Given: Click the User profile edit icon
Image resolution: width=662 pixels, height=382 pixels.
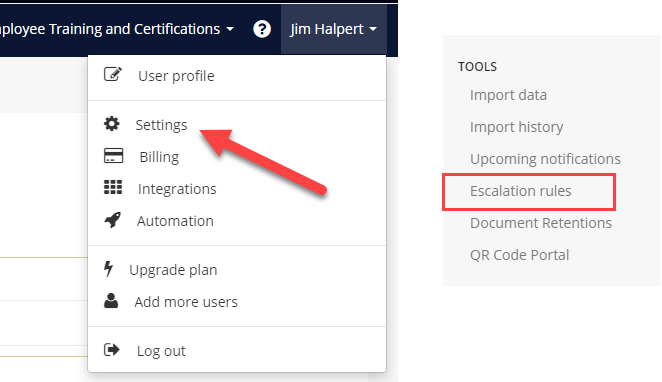Looking at the screenshot, I should point(113,74).
